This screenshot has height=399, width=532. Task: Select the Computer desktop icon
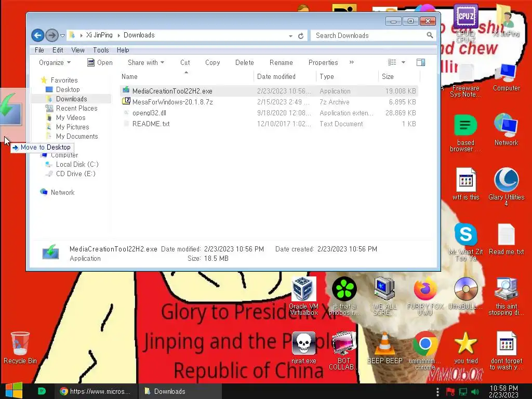(x=506, y=77)
